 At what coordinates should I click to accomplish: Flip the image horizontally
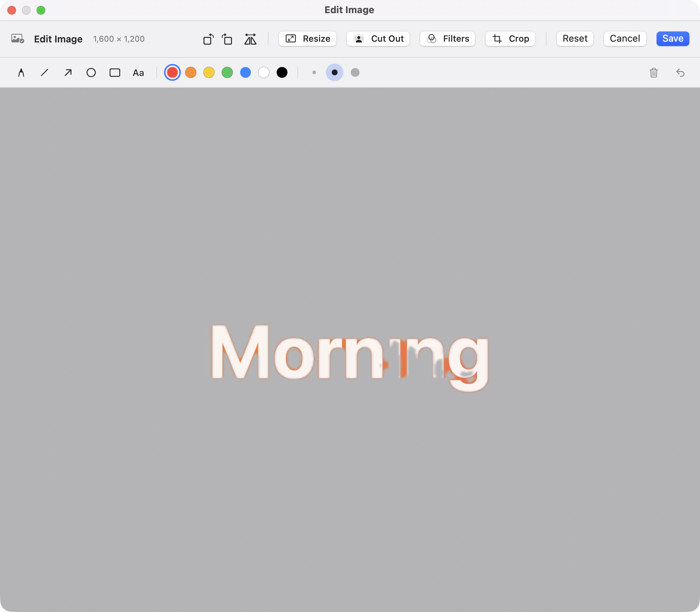point(250,39)
